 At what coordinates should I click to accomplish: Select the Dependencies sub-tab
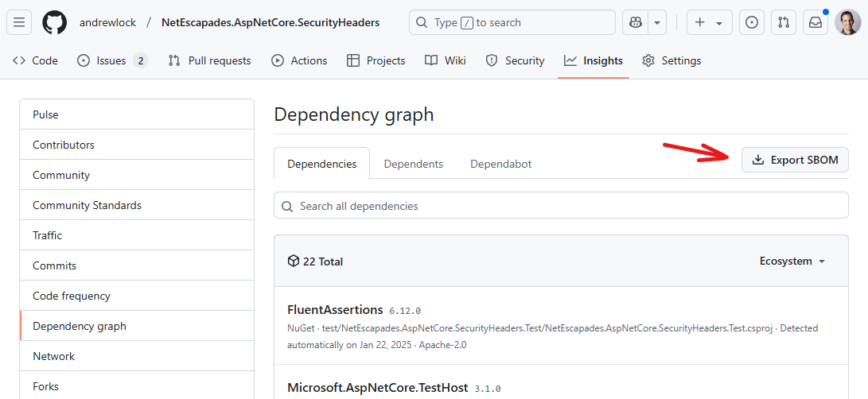[x=322, y=164]
